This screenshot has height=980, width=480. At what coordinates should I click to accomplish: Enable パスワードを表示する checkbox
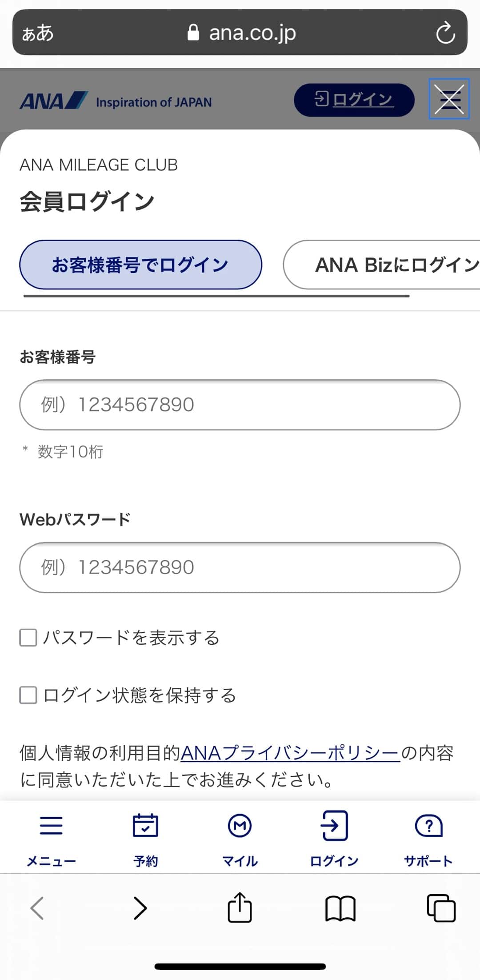tap(28, 637)
